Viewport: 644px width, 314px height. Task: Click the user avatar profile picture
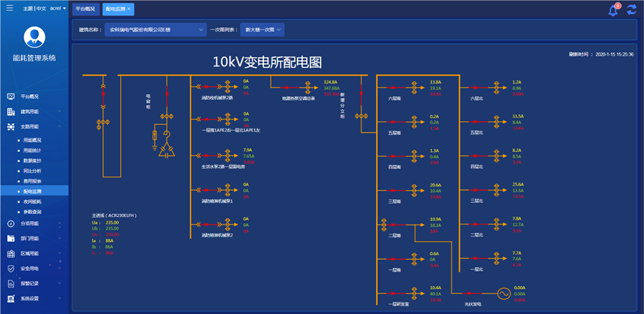pyautogui.click(x=33, y=37)
